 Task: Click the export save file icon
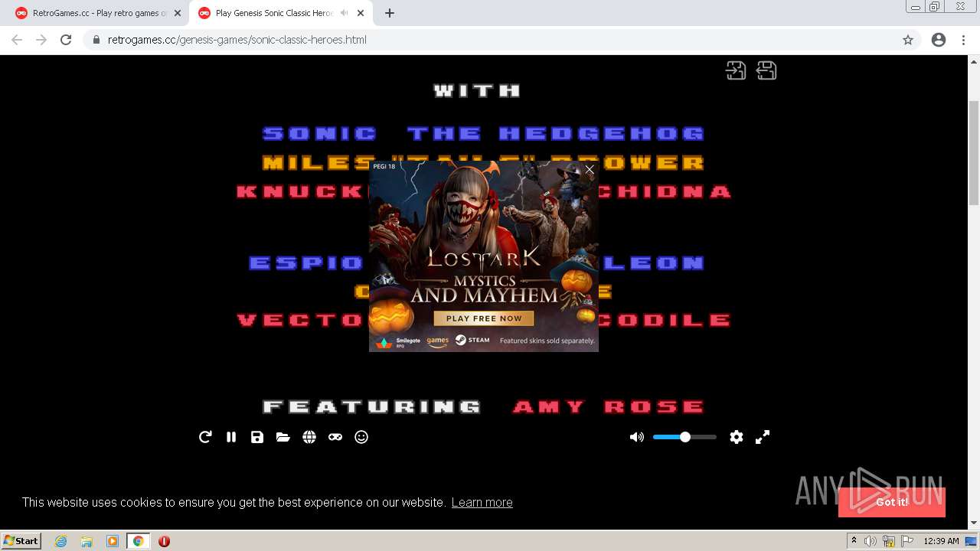(766, 70)
